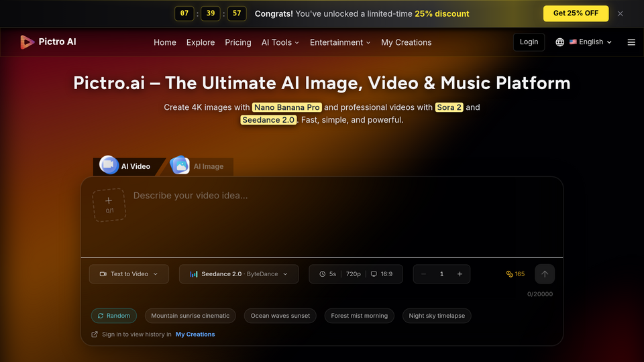The height and width of the screenshot is (362, 644).
Task: Click the video count value 1
Action: point(441,274)
